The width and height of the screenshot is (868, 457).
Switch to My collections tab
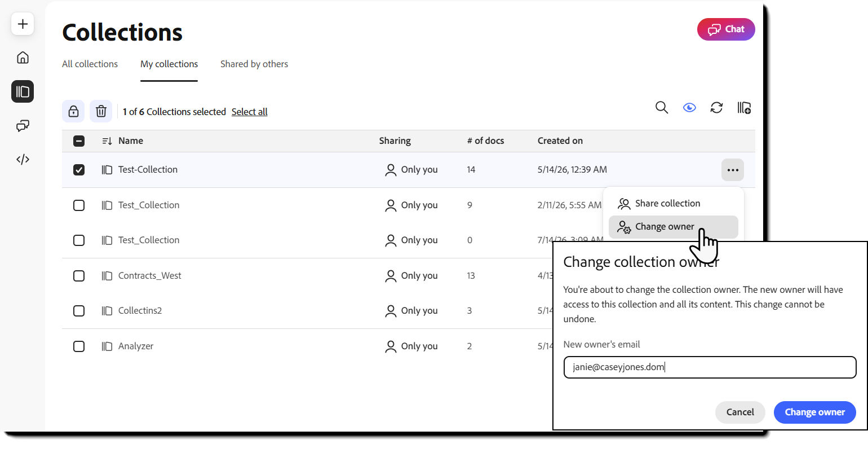coord(169,64)
